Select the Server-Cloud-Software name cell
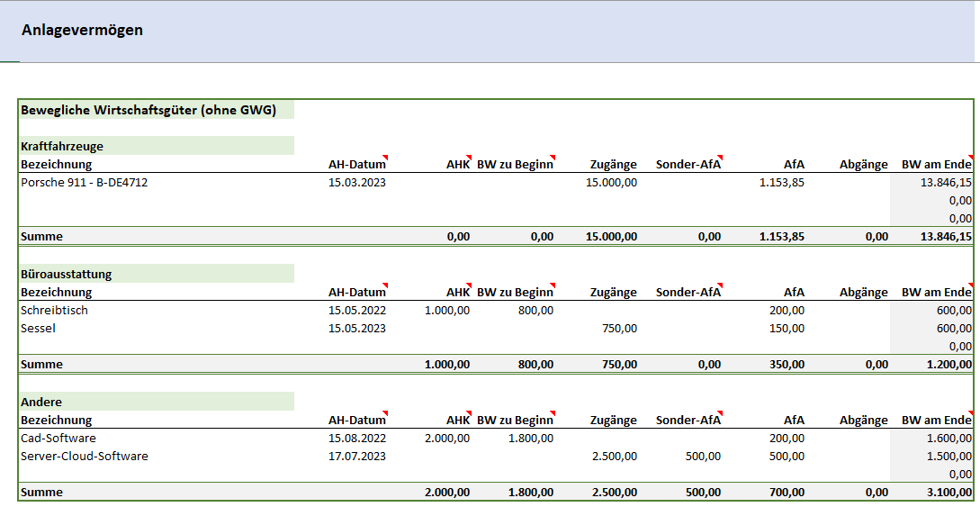980x507 pixels. coord(85,457)
